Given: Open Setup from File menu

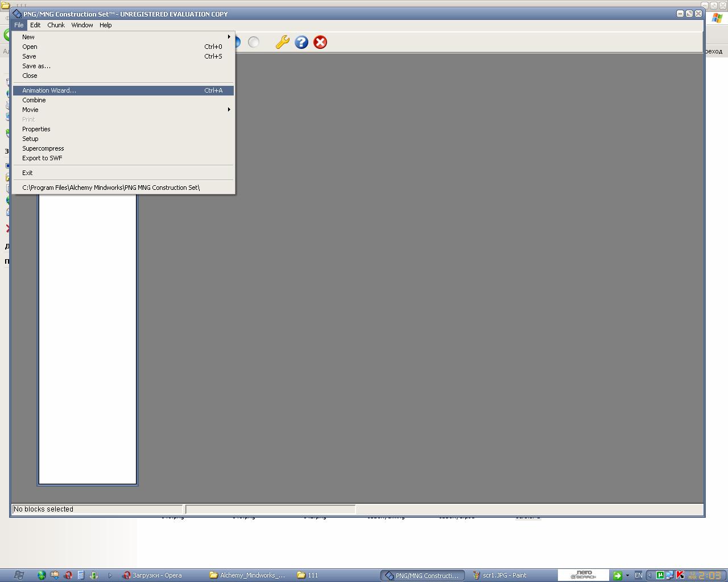Looking at the screenshot, I should point(123,139).
